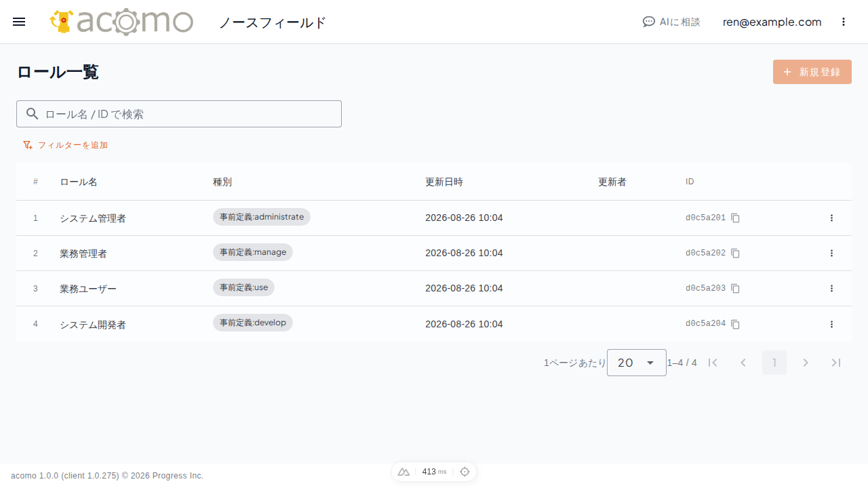The height and width of the screenshot is (488, 868).
Task: Click the 新規登録 button
Action: (812, 72)
